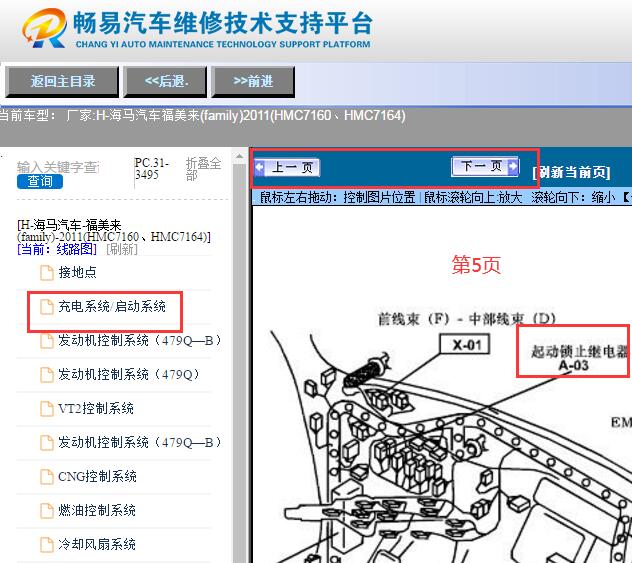Click the document icon beside 接地点

point(47,272)
